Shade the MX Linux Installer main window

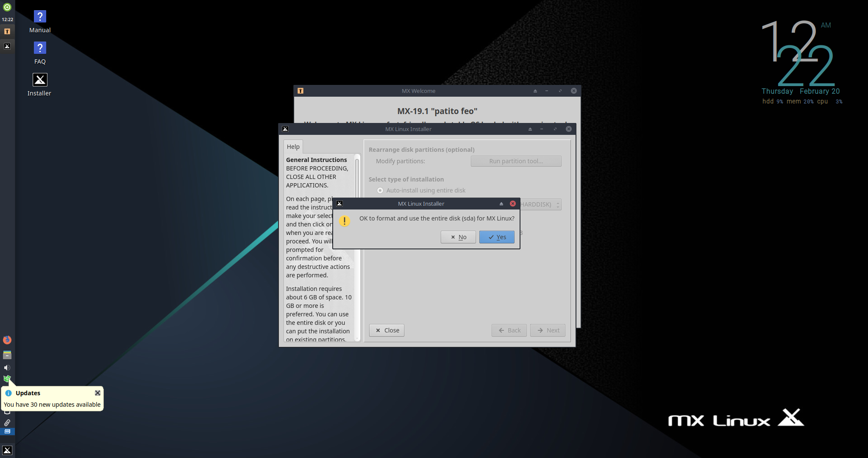click(x=530, y=129)
